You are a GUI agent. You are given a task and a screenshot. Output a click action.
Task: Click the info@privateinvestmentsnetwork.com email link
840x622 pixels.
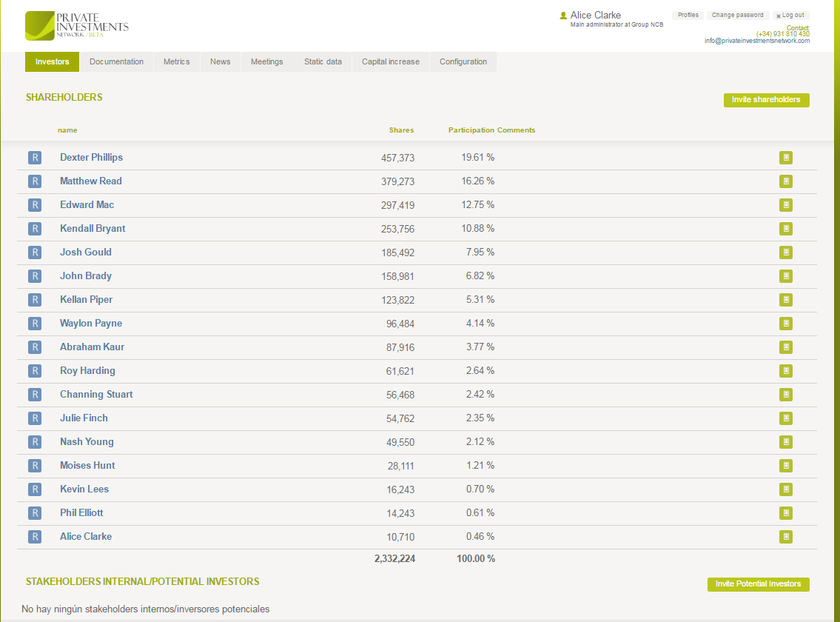[756, 41]
